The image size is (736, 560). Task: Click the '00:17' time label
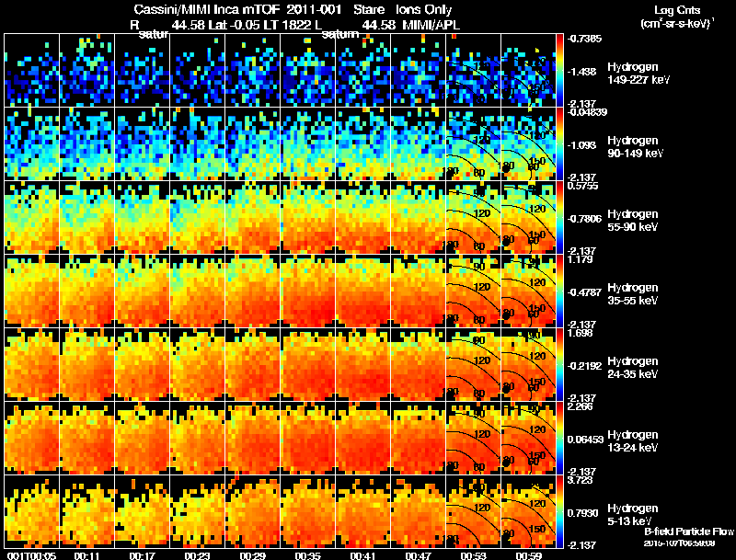pyautogui.click(x=142, y=555)
